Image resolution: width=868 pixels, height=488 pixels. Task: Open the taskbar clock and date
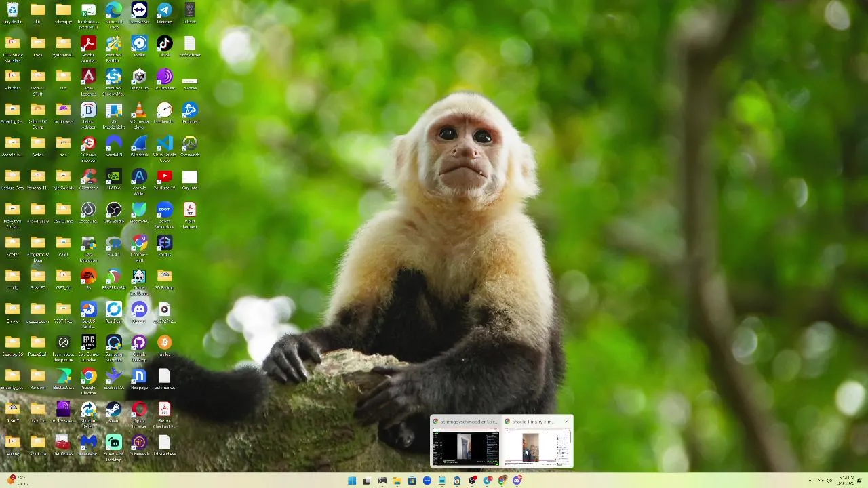click(846, 481)
